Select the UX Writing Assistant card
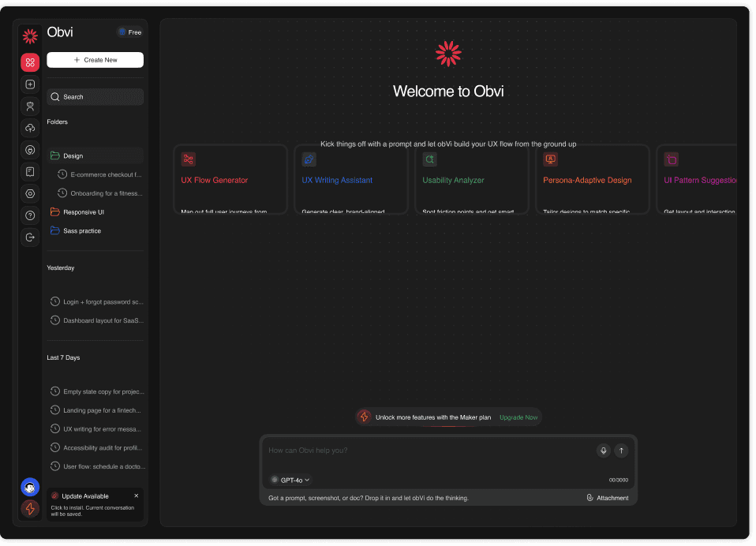Image resolution: width=756 pixels, height=546 pixels. (351, 180)
